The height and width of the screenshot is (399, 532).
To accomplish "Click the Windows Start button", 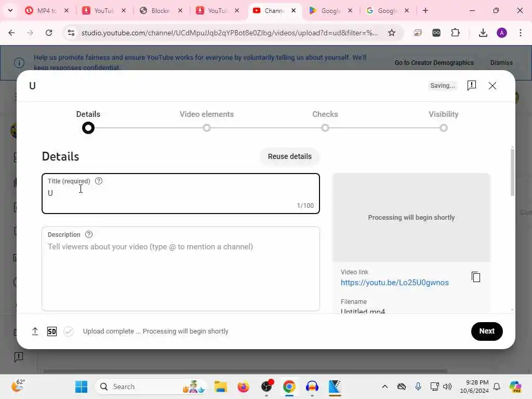I will point(81,387).
